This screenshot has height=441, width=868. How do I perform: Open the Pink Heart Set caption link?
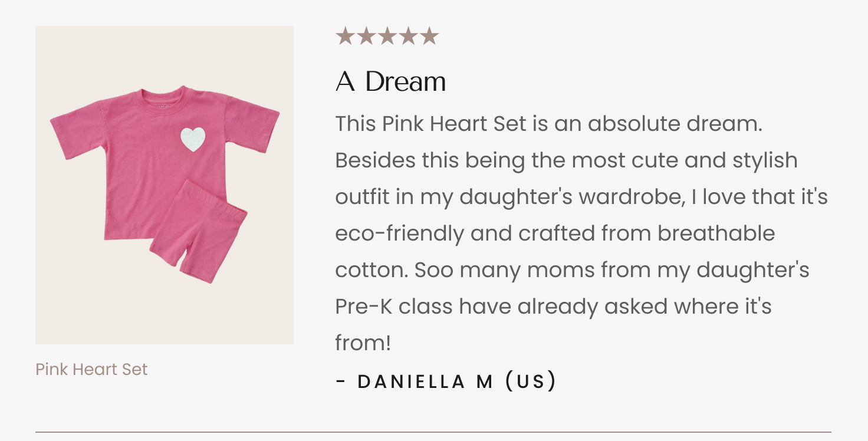[91, 370]
